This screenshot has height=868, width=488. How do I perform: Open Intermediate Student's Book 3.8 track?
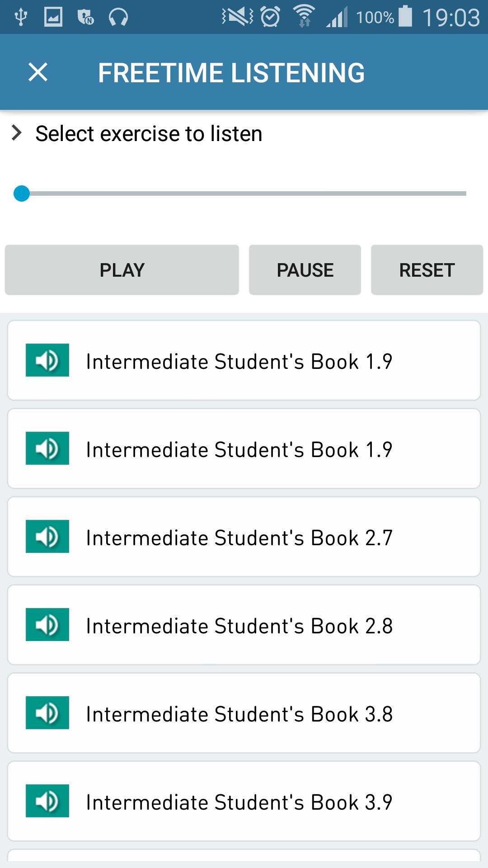239,714
